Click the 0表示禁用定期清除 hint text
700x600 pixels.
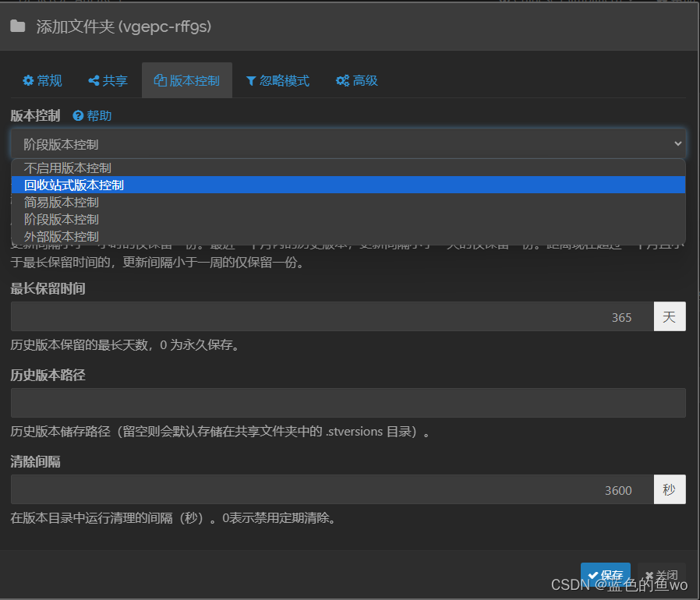click(x=173, y=518)
